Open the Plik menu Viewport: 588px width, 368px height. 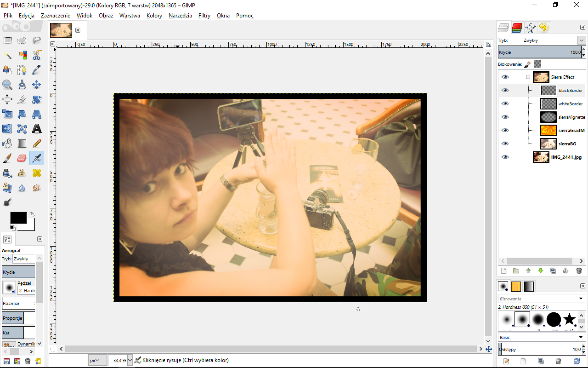8,16
